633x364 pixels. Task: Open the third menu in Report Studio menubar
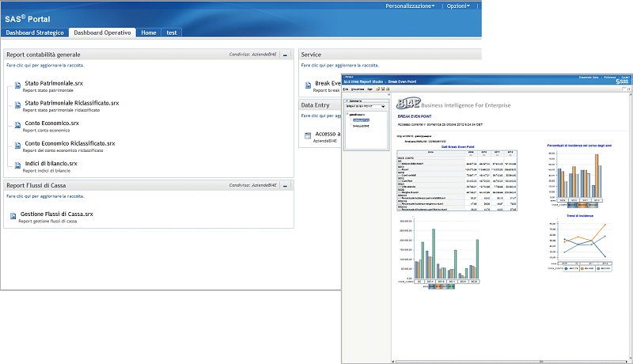click(x=370, y=89)
